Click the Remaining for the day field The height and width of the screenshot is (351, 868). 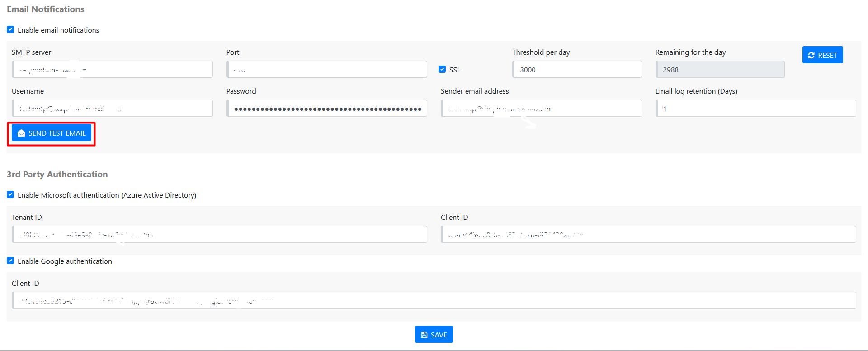[x=720, y=70]
